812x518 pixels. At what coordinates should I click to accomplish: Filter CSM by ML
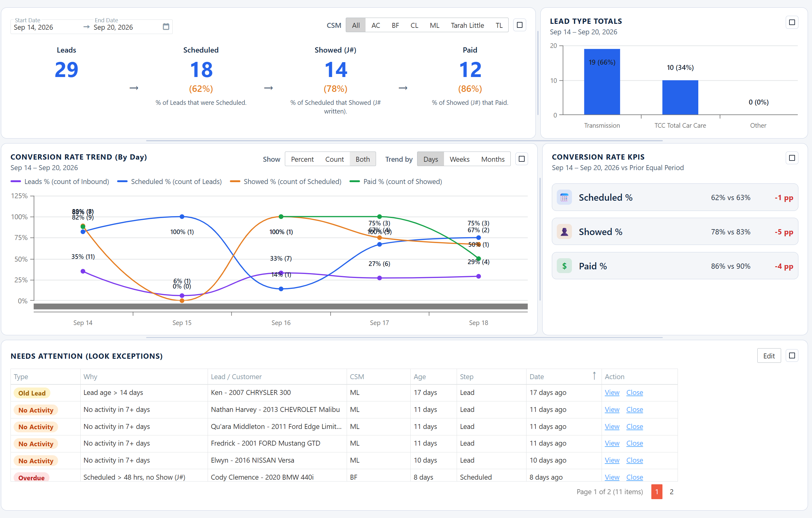tap(434, 25)
